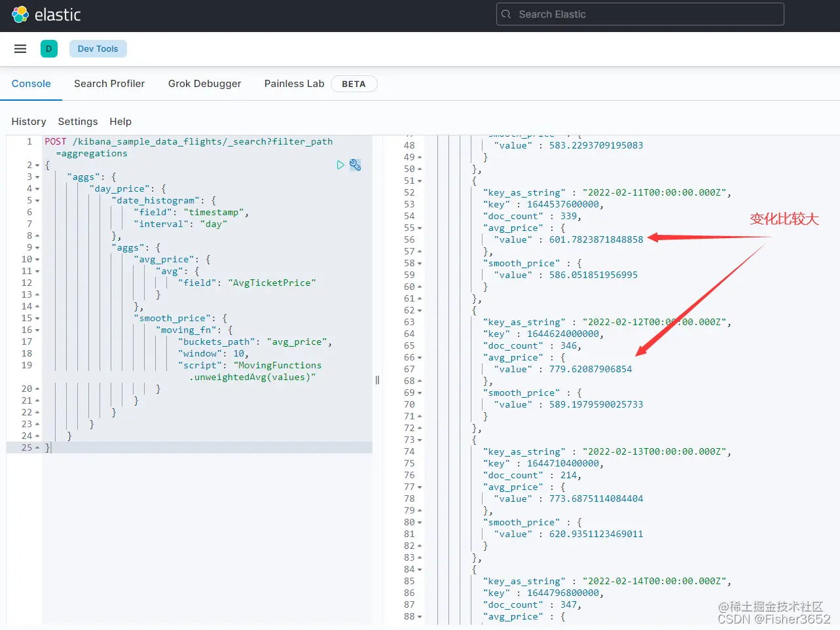This screenshot has height=630, width=840.
Task: Collapse response bucket at line 62
Action: 420,311
